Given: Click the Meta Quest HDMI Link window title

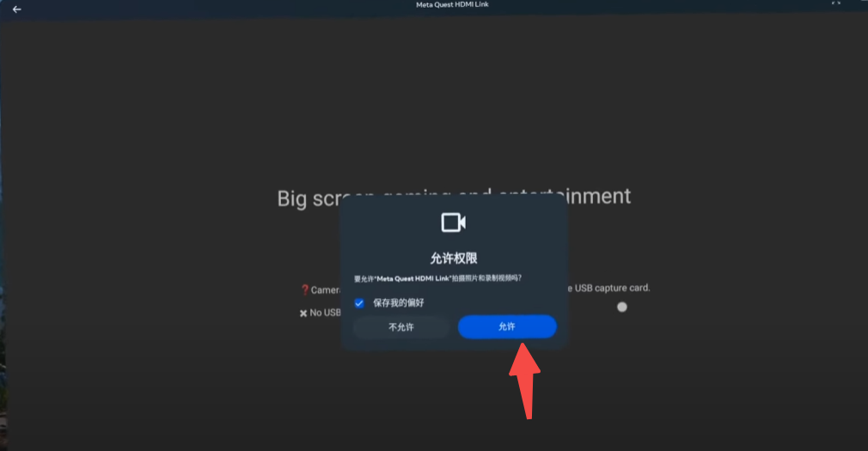Looking at the screenshot, I should tap(452, 4).
